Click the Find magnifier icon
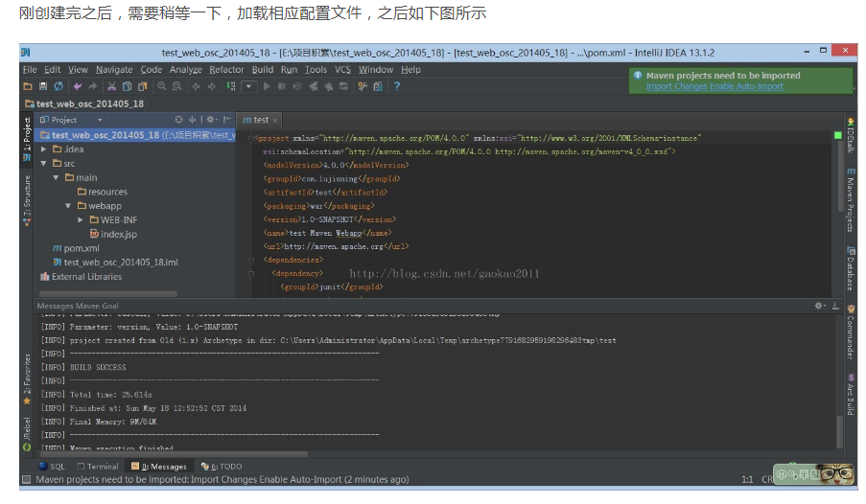The image size is (866, 504). 162,86
